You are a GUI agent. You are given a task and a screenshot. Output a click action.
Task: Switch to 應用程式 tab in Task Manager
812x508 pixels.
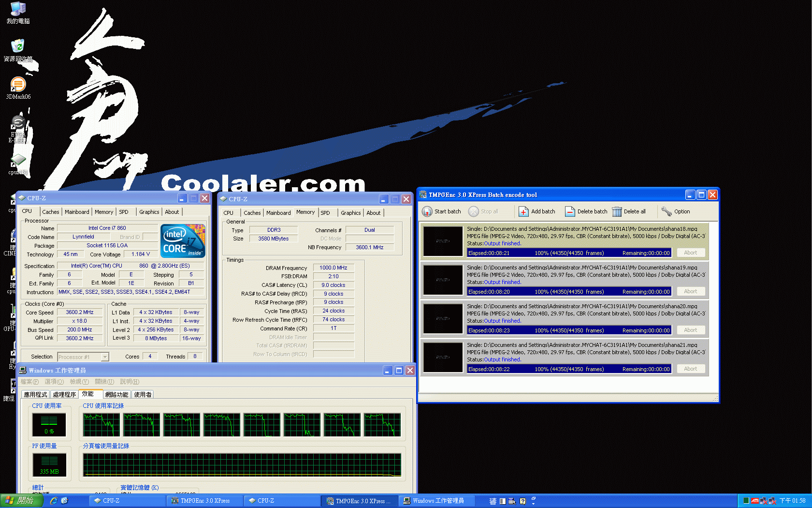pyautogui.click(x=35, y=395)
